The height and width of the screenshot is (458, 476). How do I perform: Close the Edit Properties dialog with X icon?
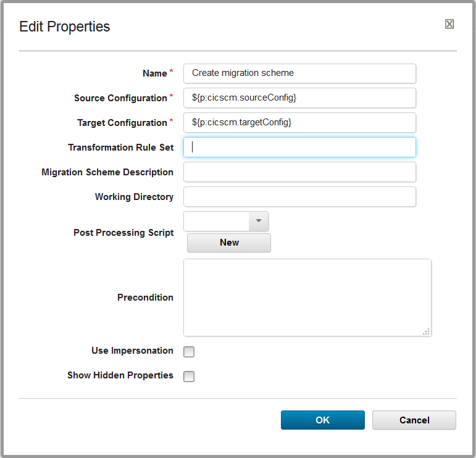449,24
